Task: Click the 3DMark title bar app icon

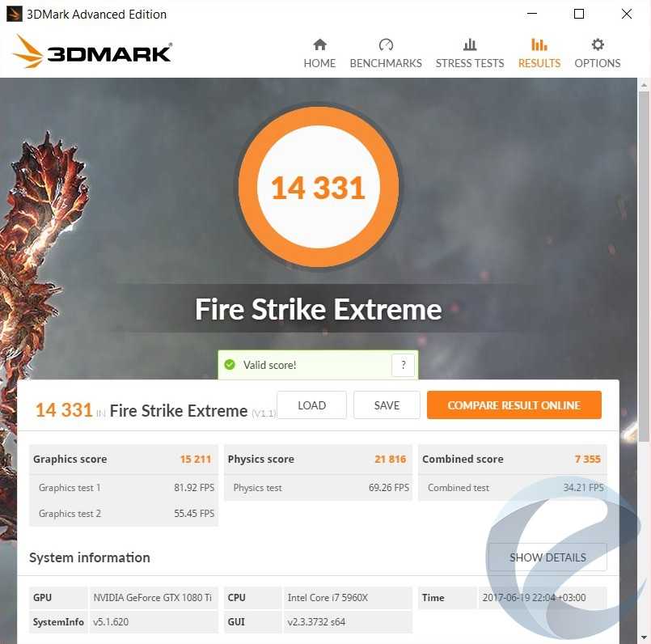Action: point(14,14)
